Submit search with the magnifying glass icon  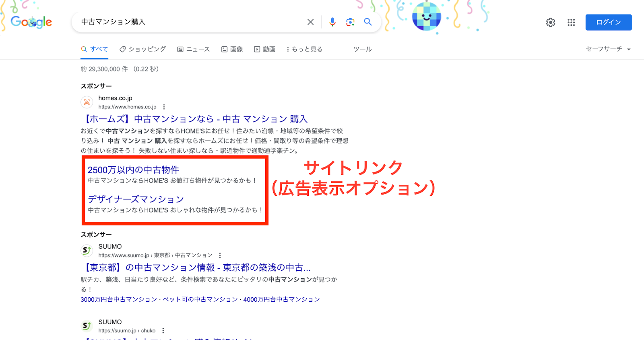(x=368, y=22)
